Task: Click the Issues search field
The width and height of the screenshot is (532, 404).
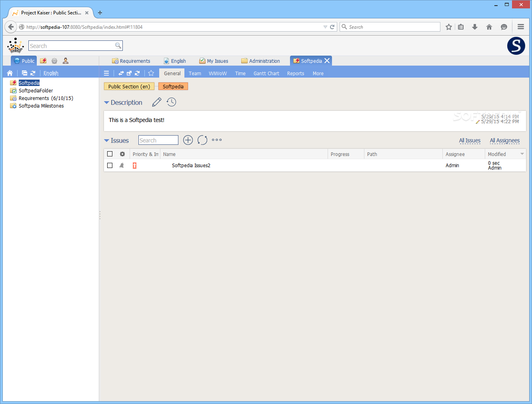Action: [x=158, y=140]
